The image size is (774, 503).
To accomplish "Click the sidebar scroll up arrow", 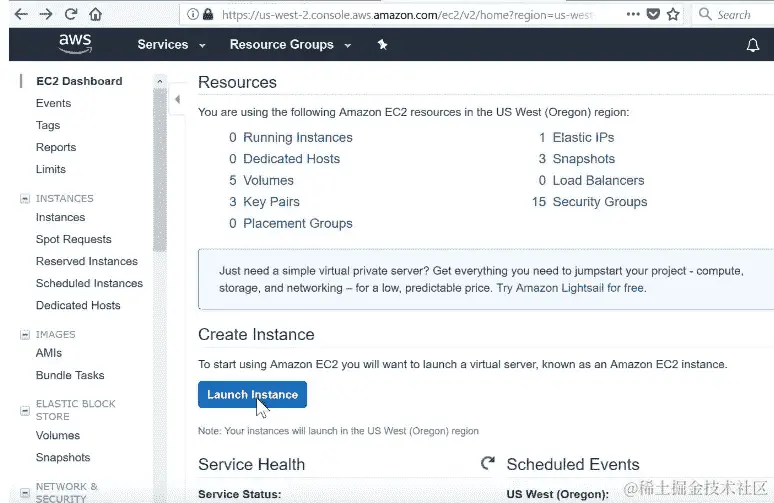I will point(159,81).
